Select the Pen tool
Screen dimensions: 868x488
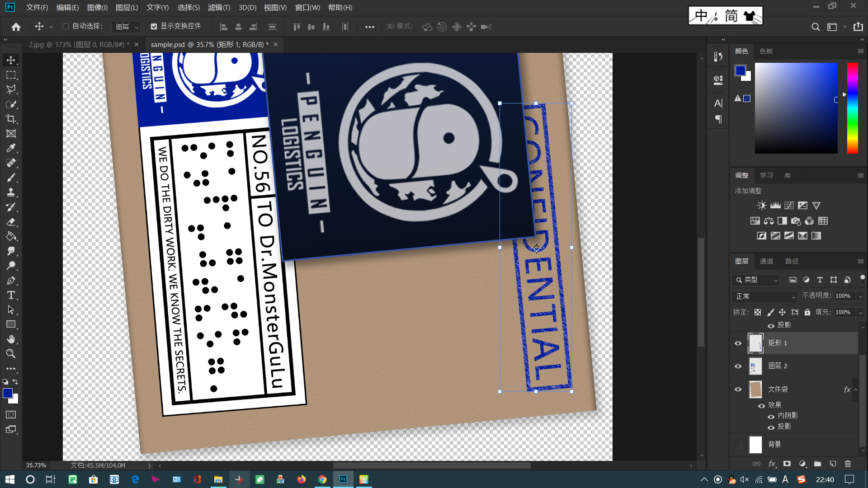[x=11, y=281]
